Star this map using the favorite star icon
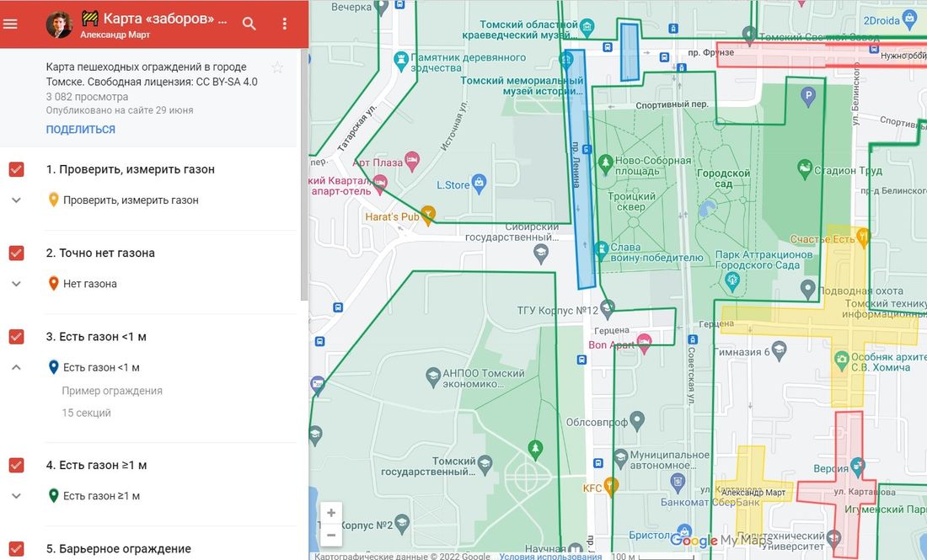927x560 pixels. (x=277, y=67)
